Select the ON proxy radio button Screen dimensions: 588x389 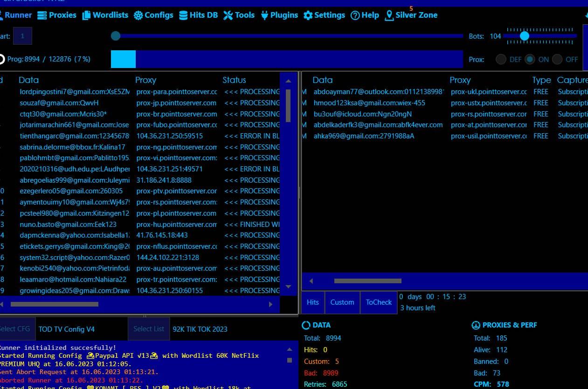tap(530, 60)
